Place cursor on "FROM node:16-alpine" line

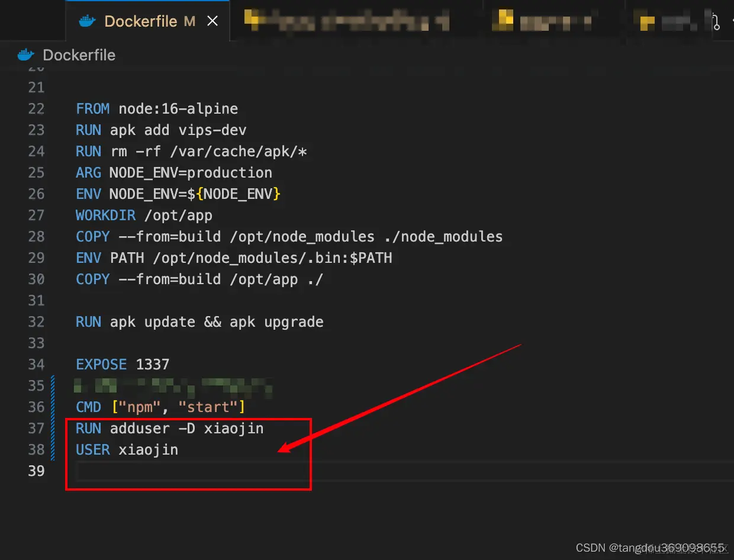[157, 109]
